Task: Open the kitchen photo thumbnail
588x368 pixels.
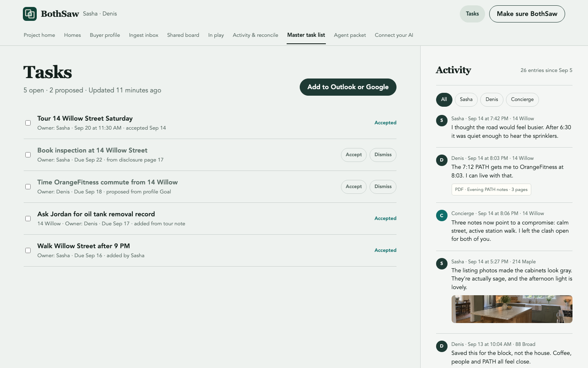Action: (x=512, y=309)
